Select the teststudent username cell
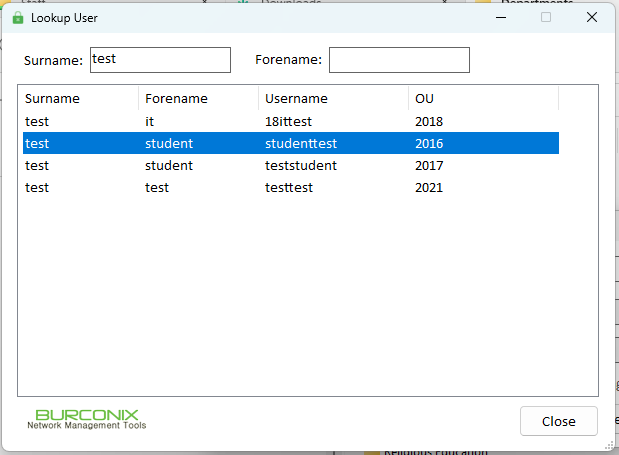The height and width of the screenshot is (455, 619). (x=301, y=165)
